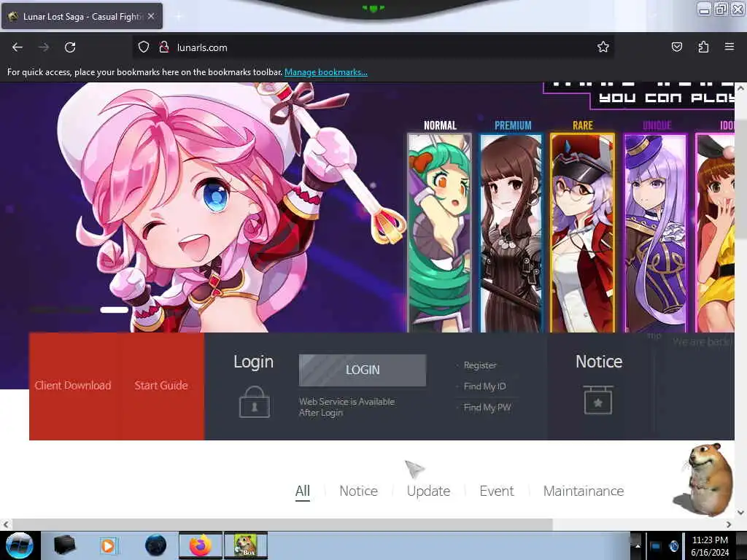Click the horizontal scrollbar right arrow

(729, 524)
